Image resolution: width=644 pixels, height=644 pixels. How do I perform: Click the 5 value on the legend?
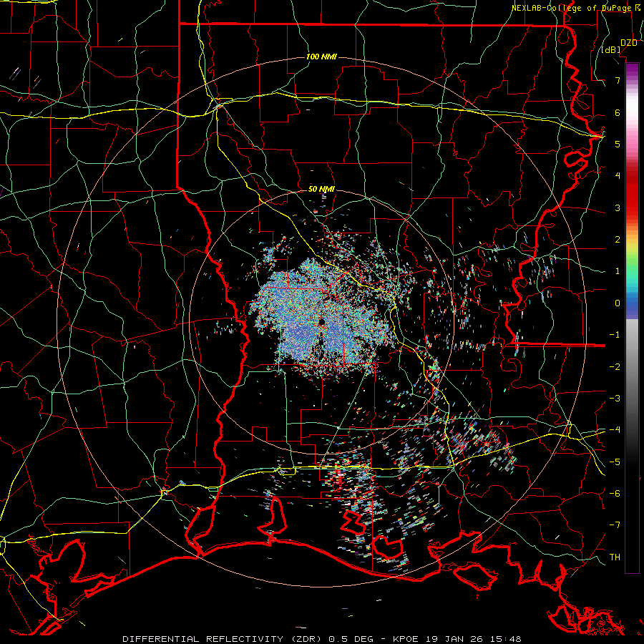618,144
